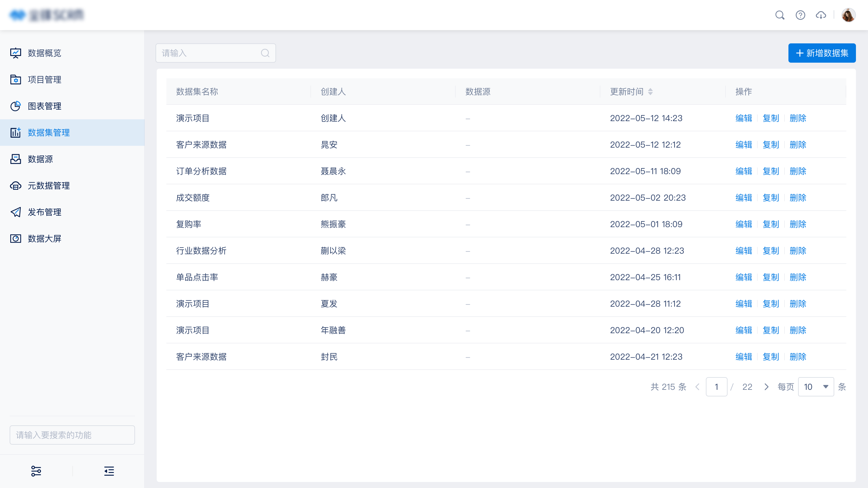Go to next page with right chevron
The image size is (868, 488).
(766, 386)
